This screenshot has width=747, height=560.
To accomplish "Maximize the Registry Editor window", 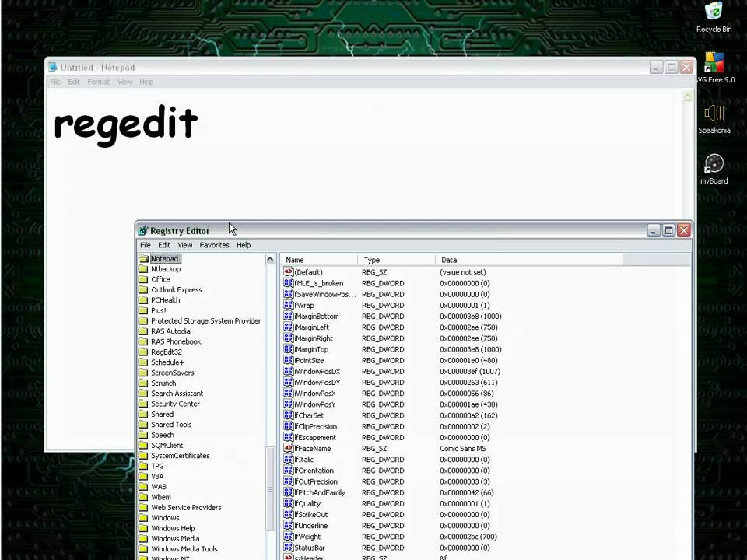I will (x=669, y=231).
